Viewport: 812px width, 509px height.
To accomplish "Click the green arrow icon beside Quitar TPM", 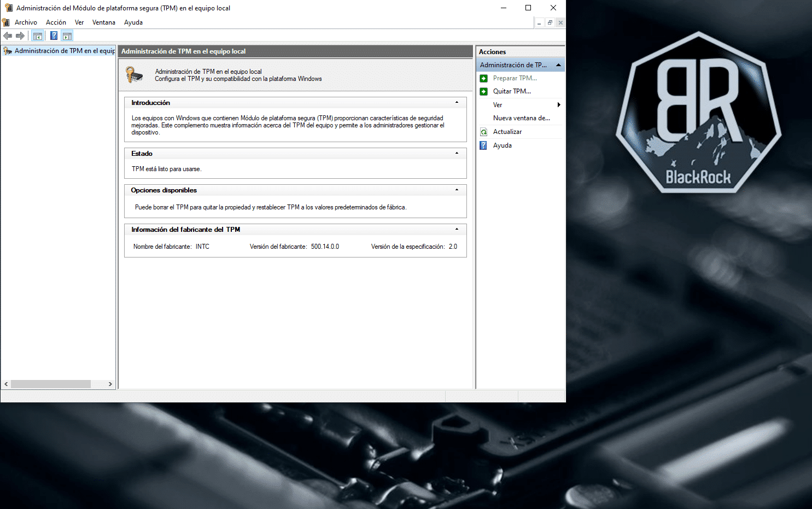I will click(484, 91).
